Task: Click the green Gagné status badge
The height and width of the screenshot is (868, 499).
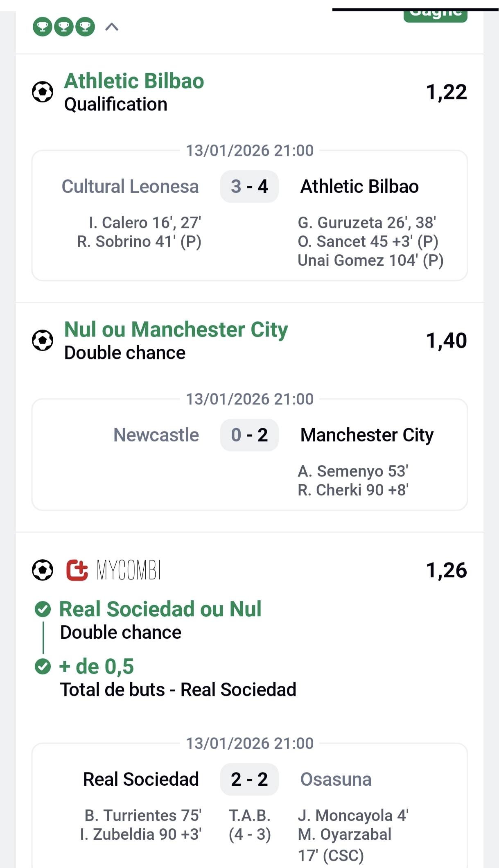Action: [435, 15]
